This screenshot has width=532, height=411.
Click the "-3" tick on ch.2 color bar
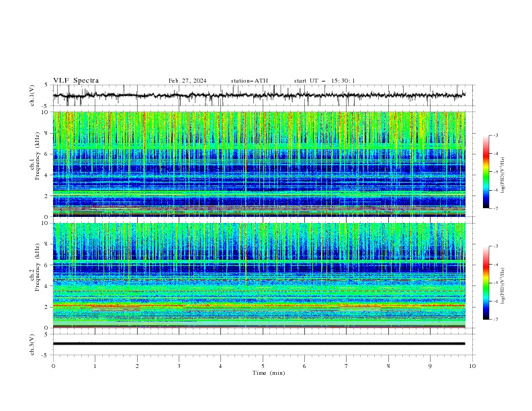496,246
